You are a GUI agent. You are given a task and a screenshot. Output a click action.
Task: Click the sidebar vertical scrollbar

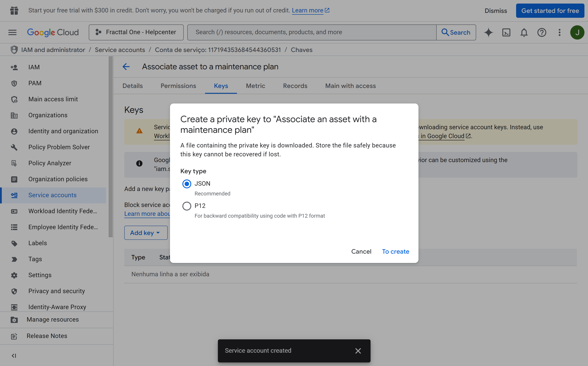(x=111, y=147)
